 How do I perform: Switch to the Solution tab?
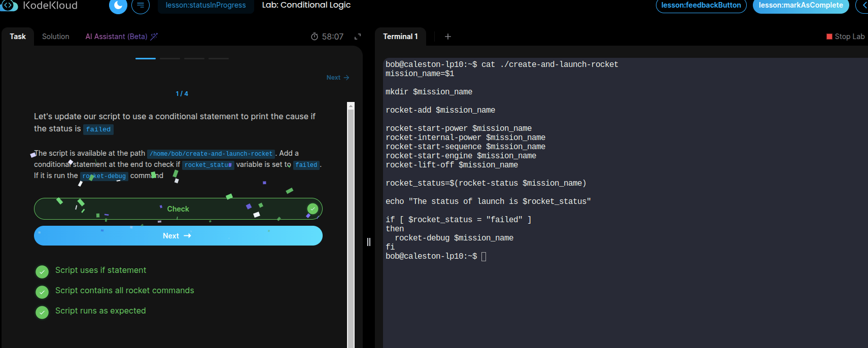pos(55,37)
